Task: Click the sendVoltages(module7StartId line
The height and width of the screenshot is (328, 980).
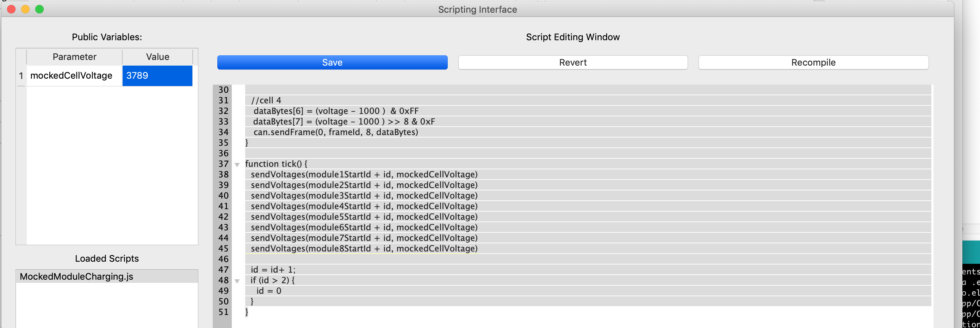Action: click(364, 238)
